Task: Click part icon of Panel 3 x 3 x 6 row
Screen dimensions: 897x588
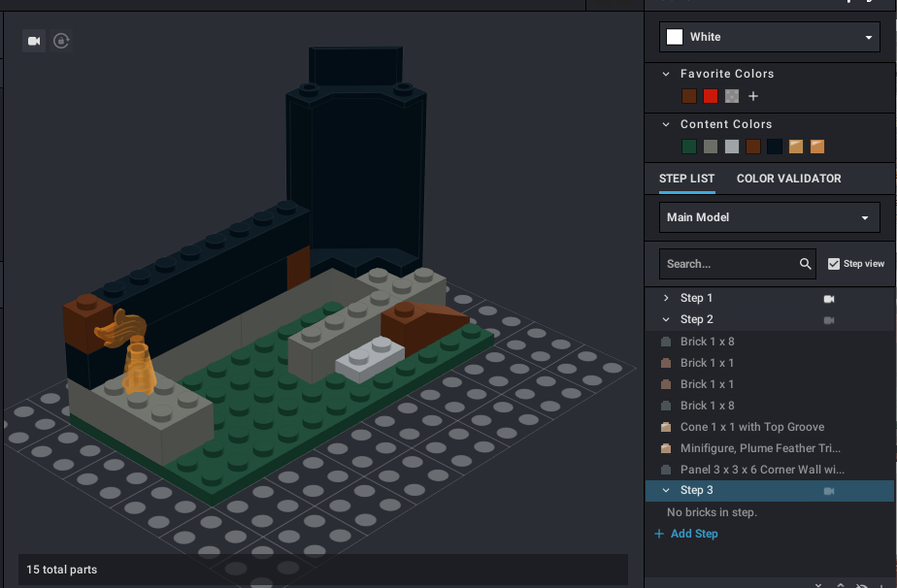Action: pos(666,470)
